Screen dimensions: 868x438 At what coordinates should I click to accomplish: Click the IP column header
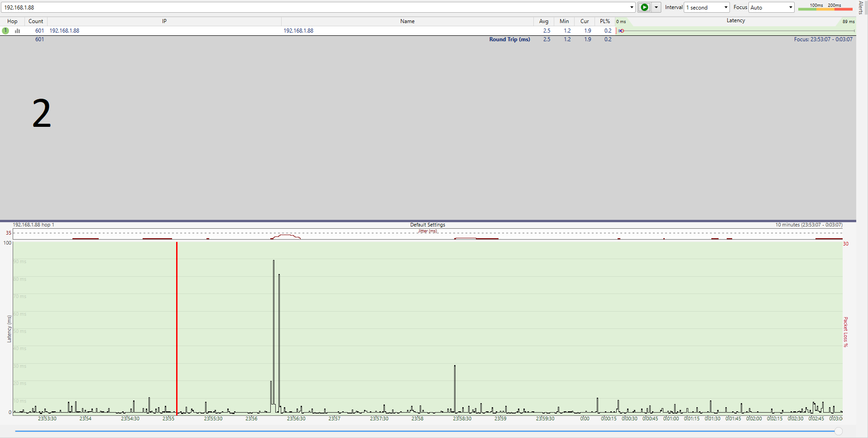point(164,21)
